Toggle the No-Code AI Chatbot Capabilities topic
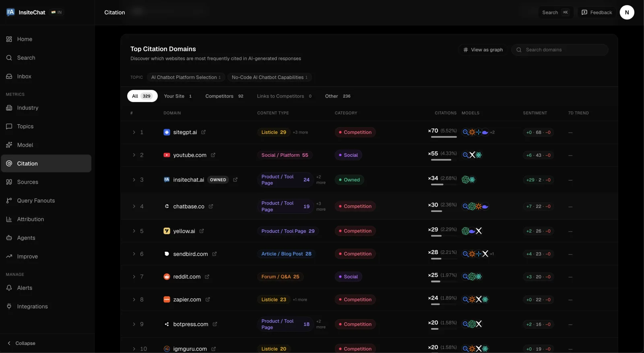 [270, 77]
